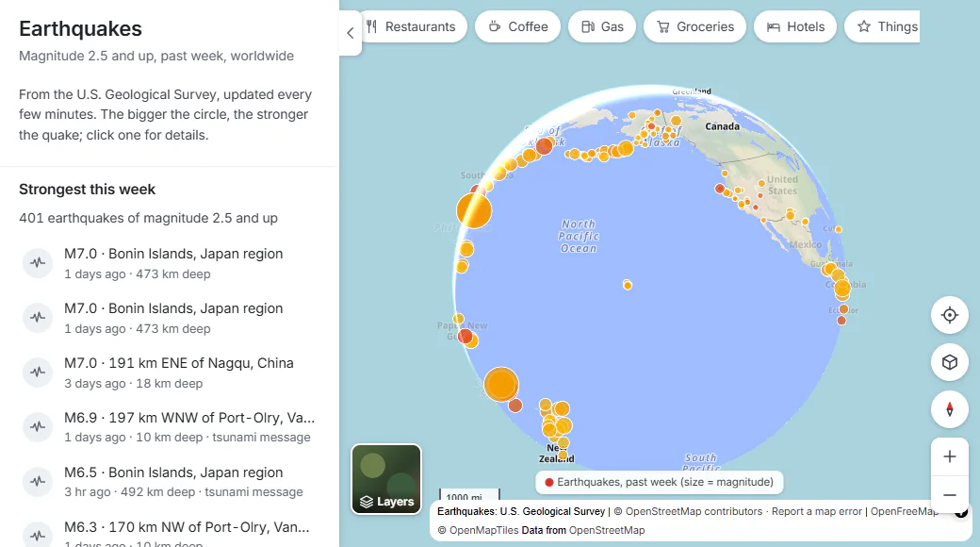
Task: Open the M7.0 Nagqu, China earthquake entry
Action: point(170,373)
